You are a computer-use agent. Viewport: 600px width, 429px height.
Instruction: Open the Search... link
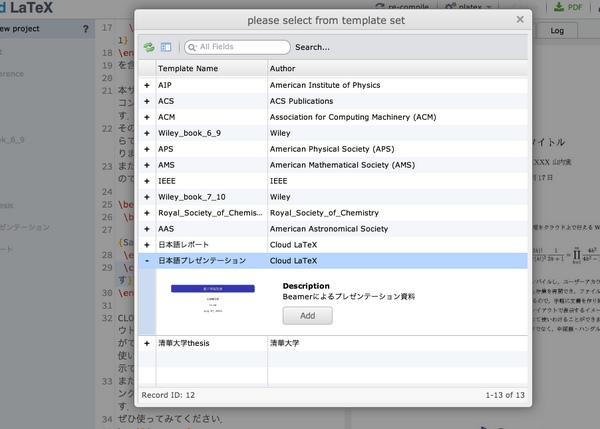pos(312,47)
